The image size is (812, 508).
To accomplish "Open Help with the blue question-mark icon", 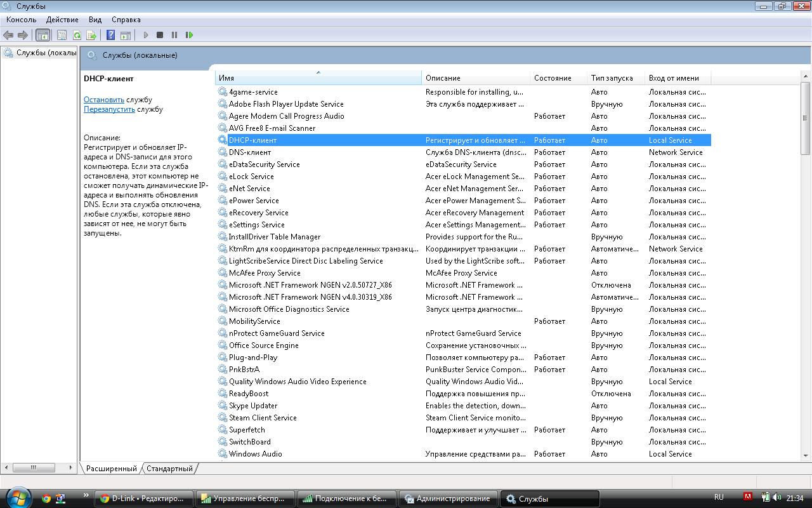I will 110,35.
